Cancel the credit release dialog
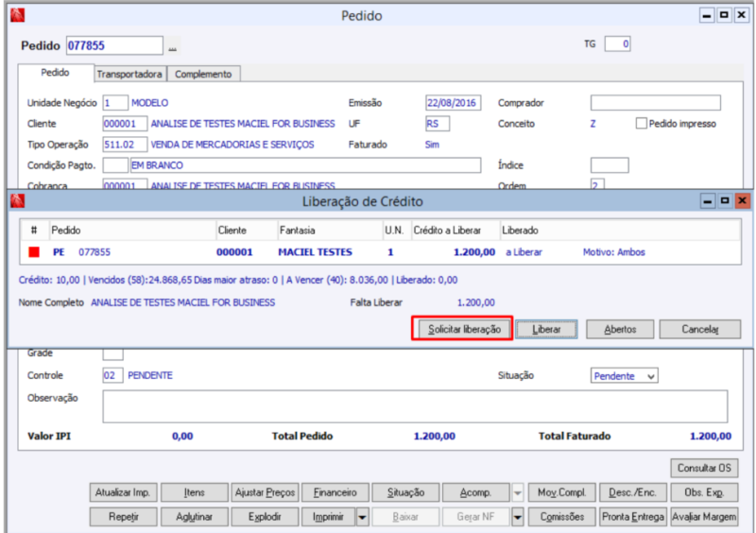The height and width of the screenshot is (533, 756). pyautogui.click(x=699, y=329)
